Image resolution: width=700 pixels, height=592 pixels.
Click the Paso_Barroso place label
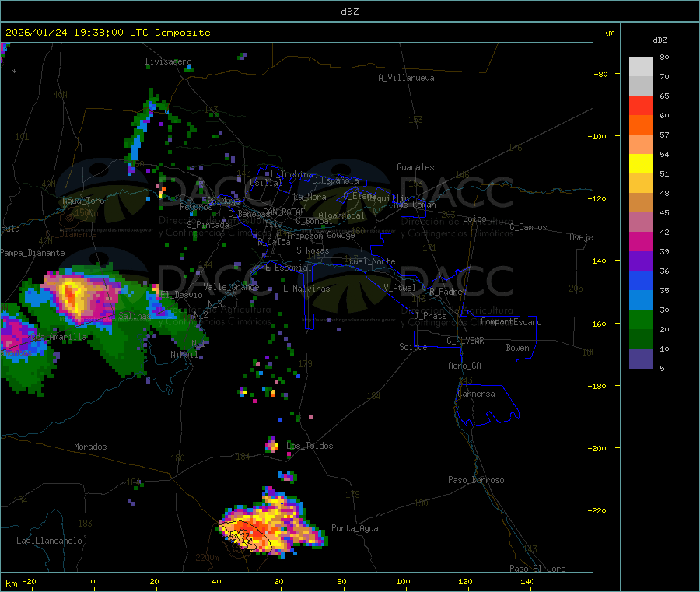tap(476, 480)
